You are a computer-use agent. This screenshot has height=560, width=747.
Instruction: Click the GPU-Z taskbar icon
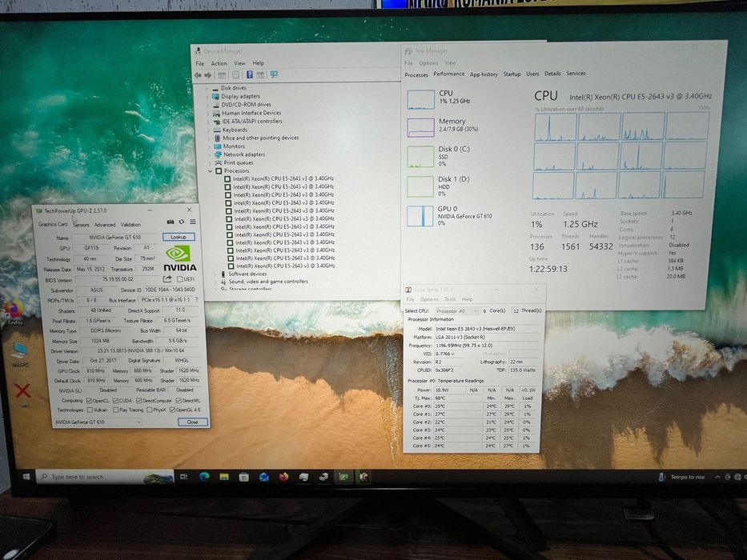tap(343, 477)
